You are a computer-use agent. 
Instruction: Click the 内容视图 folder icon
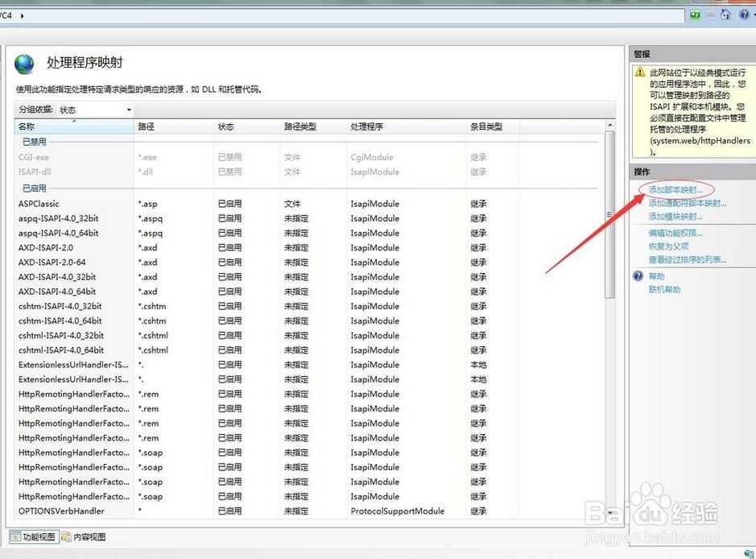pos(66,536)
